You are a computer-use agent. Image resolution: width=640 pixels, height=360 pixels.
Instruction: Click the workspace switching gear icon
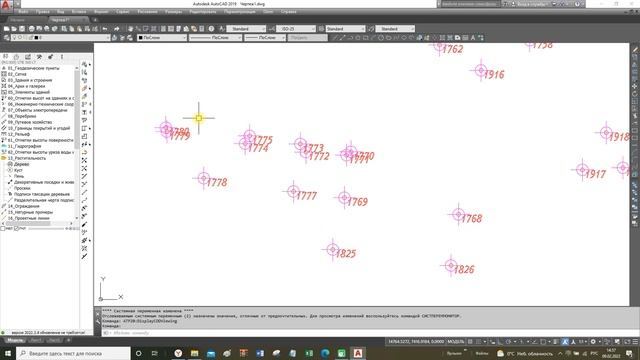tap(593, 342)
